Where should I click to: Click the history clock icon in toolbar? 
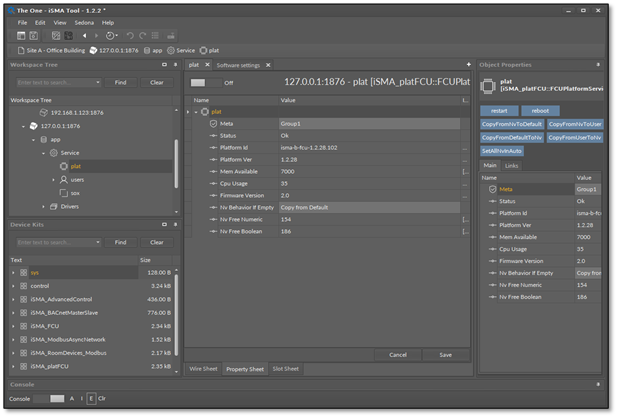tap(110, 36)
